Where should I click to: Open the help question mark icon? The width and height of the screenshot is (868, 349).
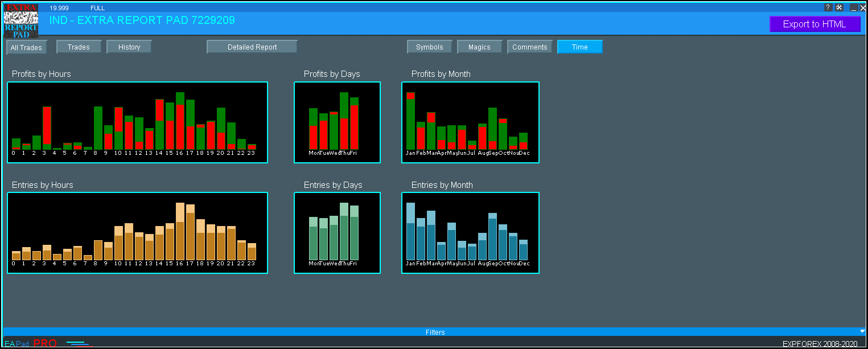point(828,7)
